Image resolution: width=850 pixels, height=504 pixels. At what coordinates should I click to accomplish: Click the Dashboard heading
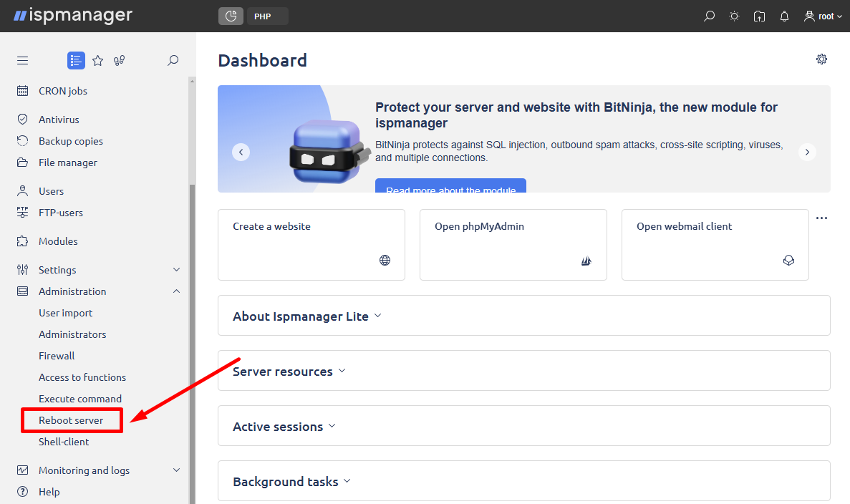coord(262,60)
